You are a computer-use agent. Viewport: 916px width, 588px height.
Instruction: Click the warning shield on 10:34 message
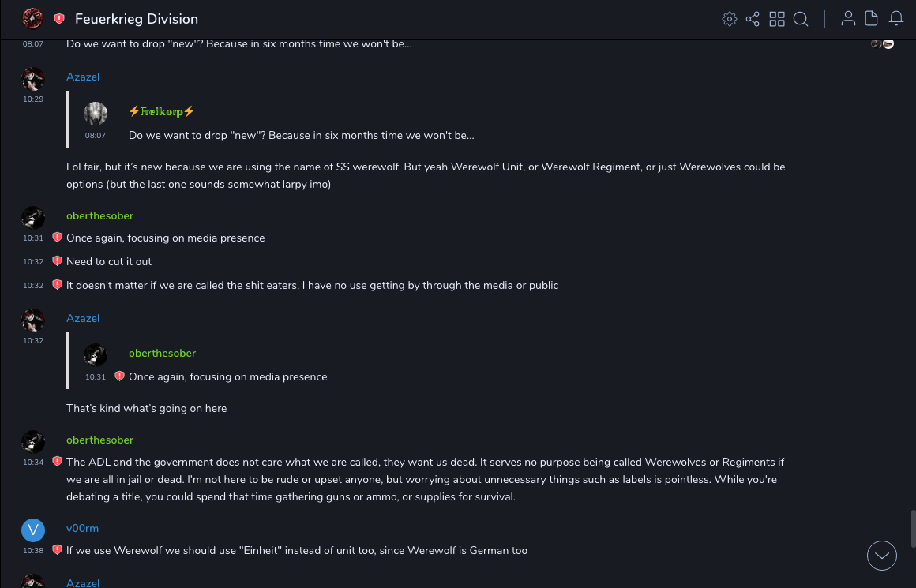(x=57, y=461)
